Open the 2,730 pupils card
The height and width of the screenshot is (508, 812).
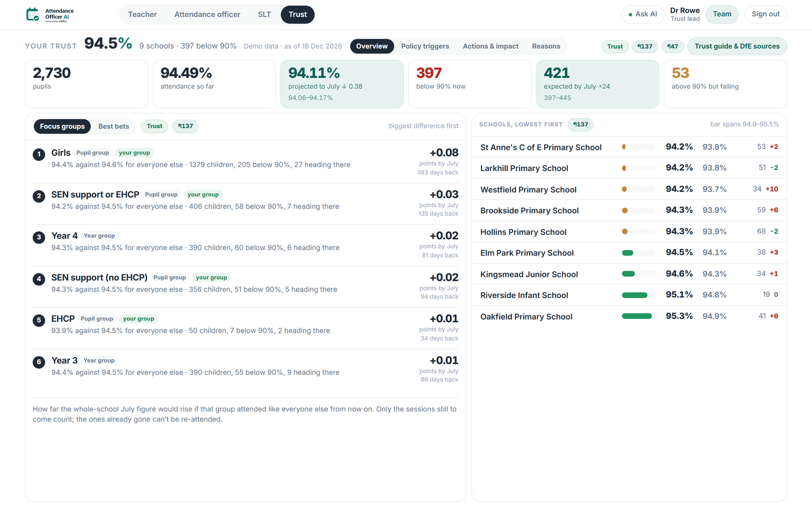point(86,84)
